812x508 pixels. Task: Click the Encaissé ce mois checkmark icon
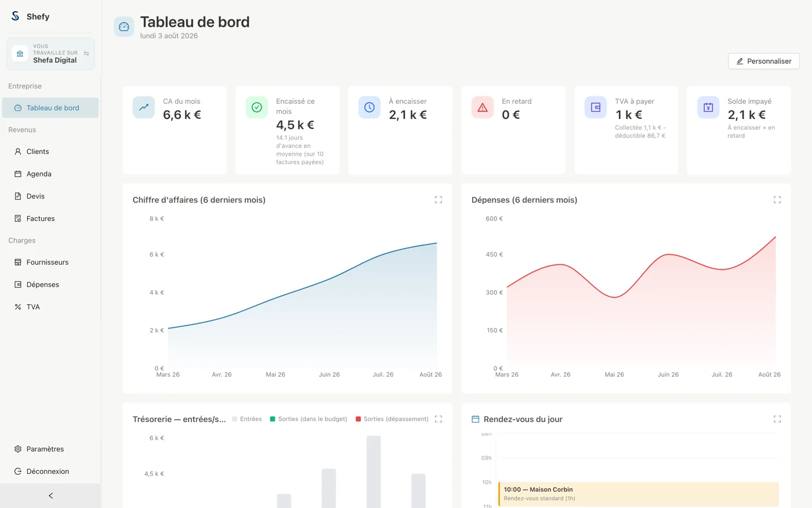(257, 107)
